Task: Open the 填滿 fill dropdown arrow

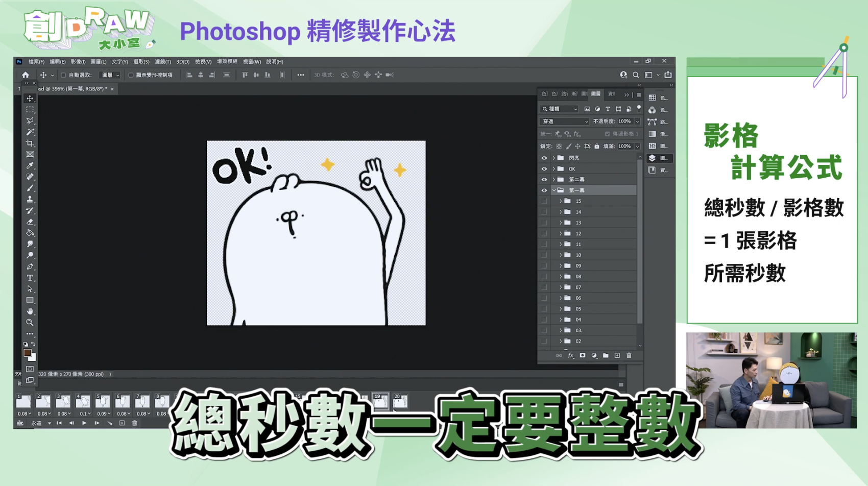Action: pos(637,147)
